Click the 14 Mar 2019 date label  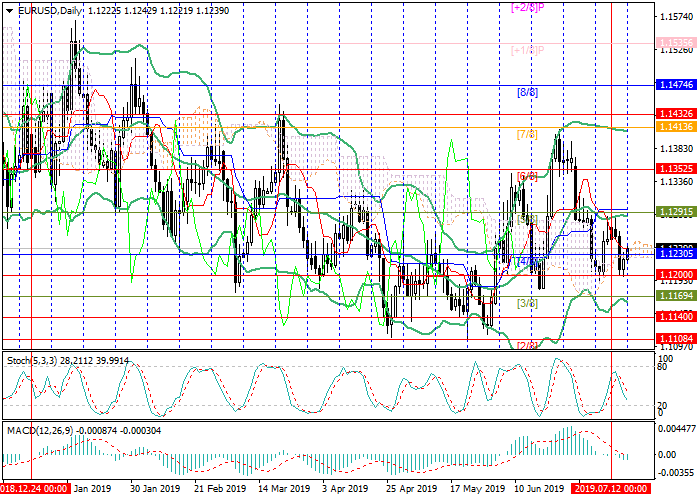(x=280, y=489)
